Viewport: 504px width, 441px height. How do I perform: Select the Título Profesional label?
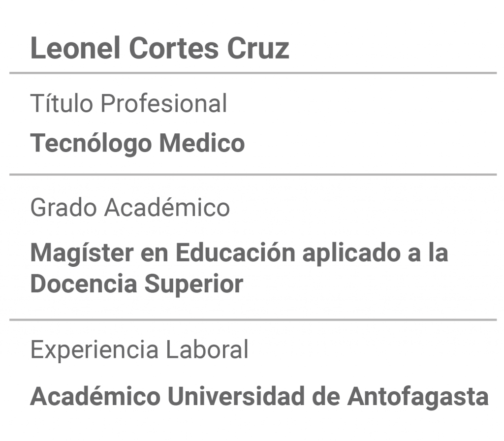[x=128, y=103]
